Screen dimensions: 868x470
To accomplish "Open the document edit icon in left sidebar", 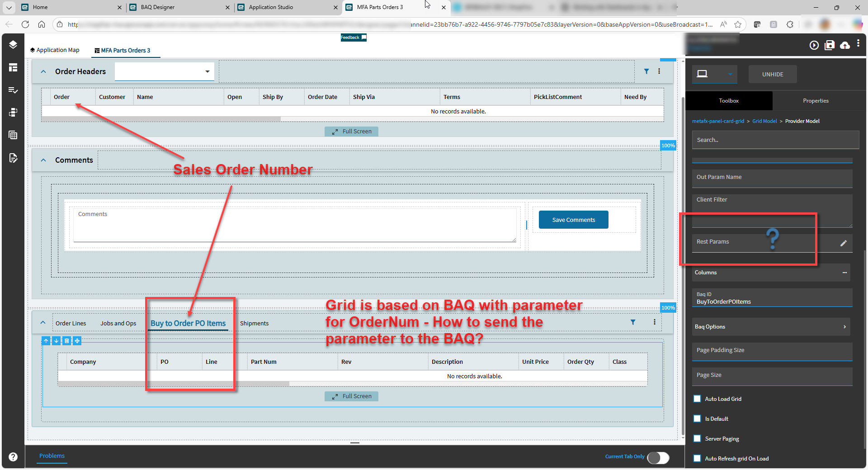I will click(x=13, y=158).
